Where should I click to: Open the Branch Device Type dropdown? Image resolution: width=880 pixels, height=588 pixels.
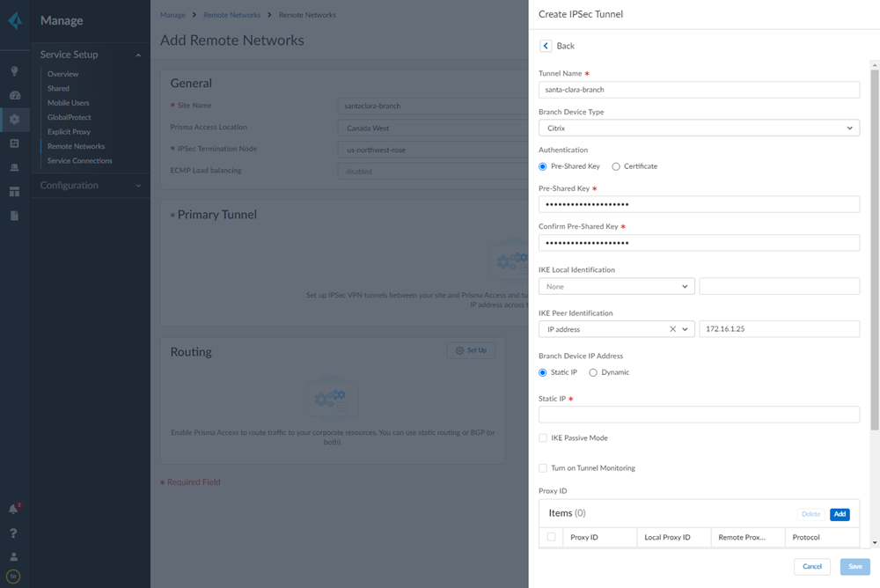click(699, 129)
